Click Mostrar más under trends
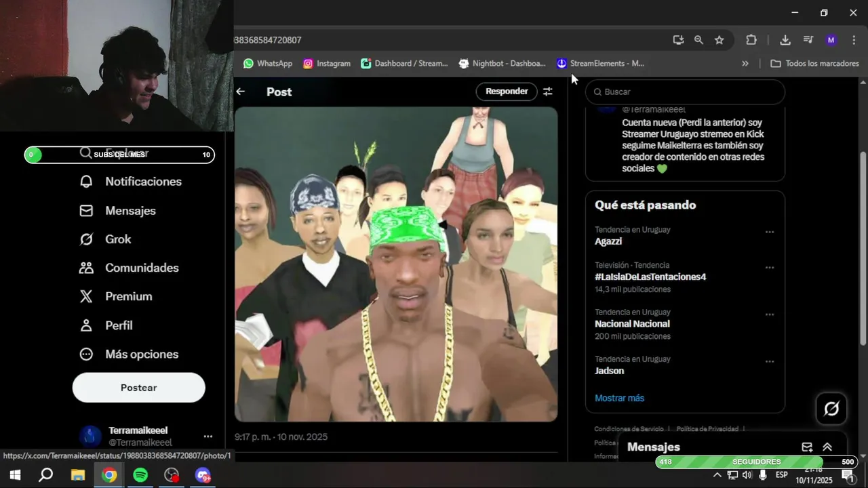Screen dimensions: 868x488 pyautogui.click(x=619, y=398)
